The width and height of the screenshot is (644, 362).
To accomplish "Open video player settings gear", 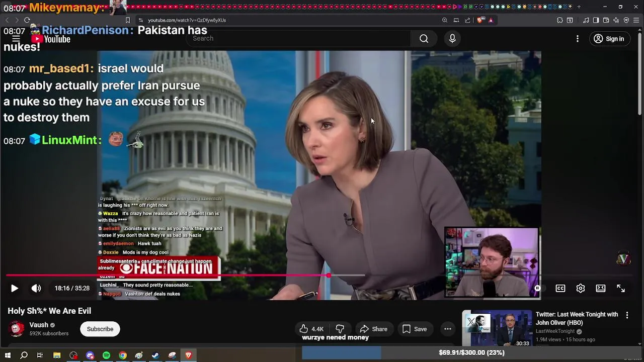I will (x=580, y=288).
